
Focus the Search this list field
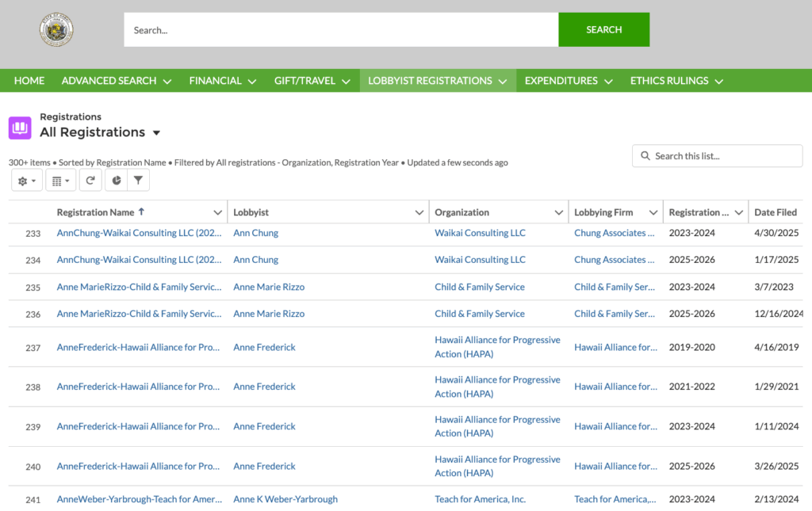(x=723, y=156)
